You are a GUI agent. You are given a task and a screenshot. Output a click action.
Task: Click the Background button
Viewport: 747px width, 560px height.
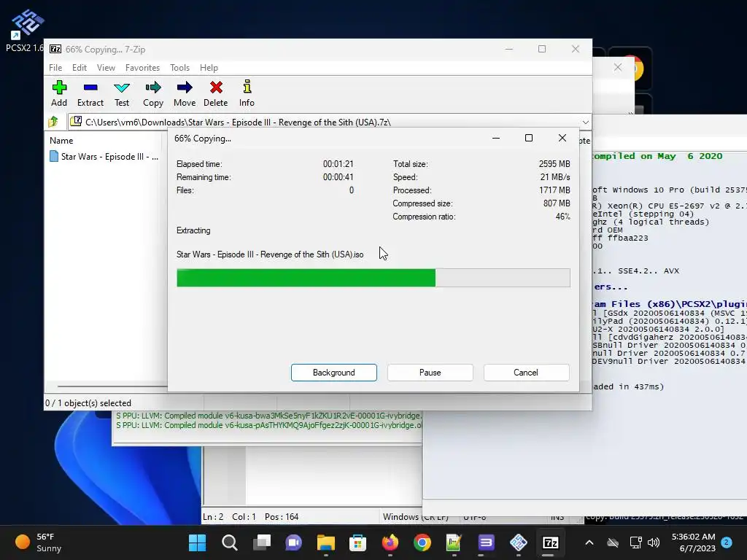334,373
